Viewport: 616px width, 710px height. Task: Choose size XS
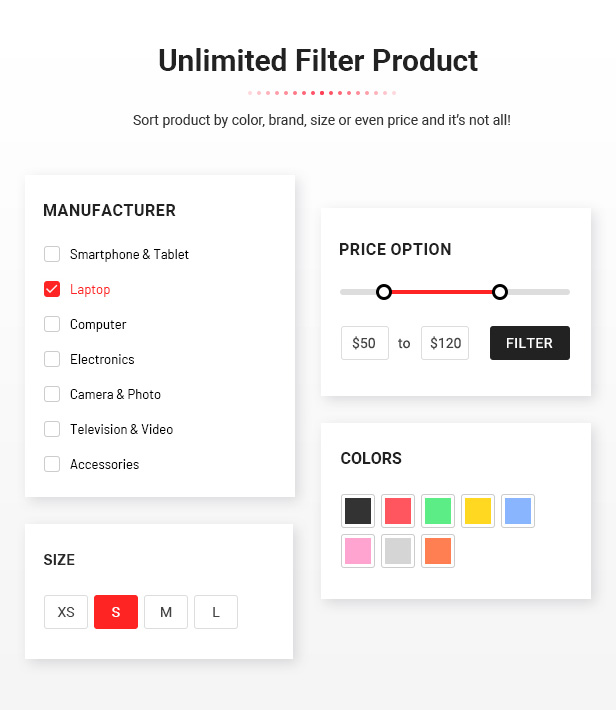pyautogui.click(x=66, y=612)
